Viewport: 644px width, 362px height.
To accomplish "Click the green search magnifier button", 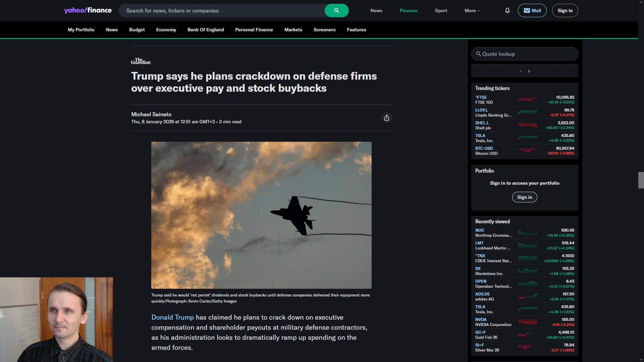I will point(336,10).
